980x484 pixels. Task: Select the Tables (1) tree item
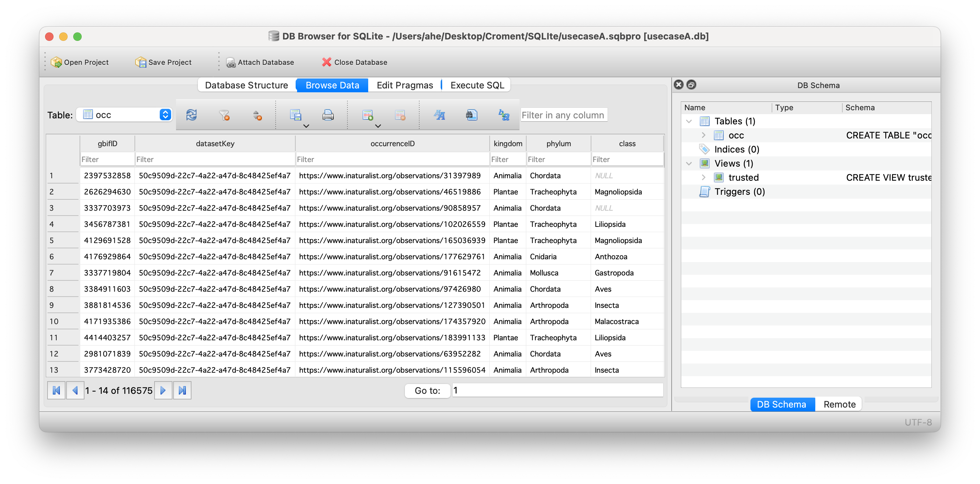[735, 121]
